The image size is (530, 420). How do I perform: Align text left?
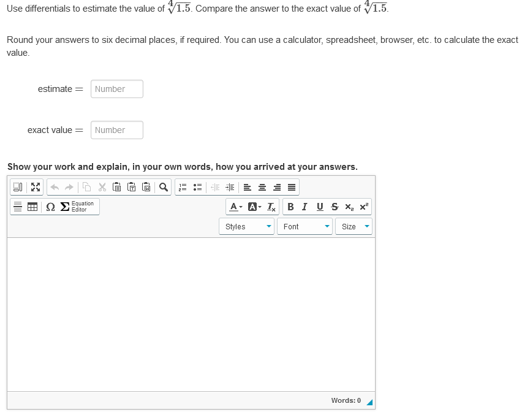click(248, 187)
